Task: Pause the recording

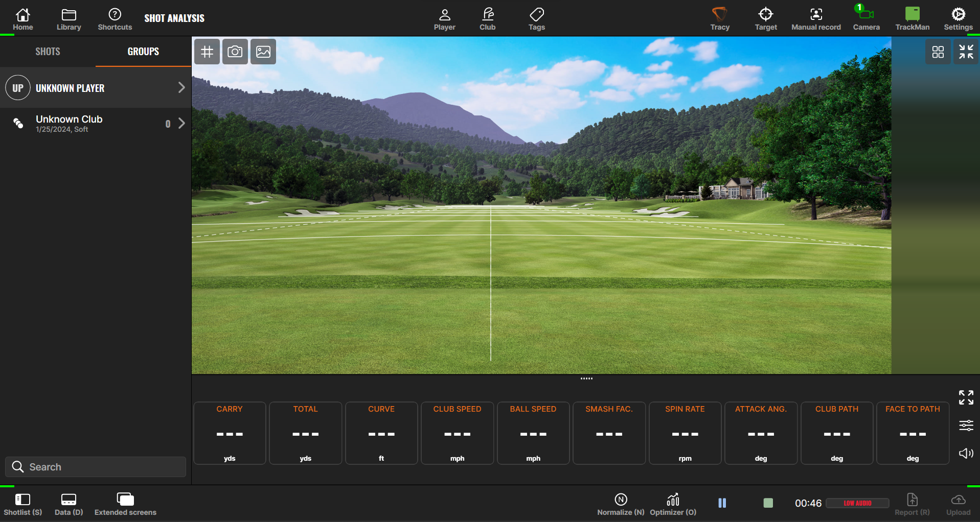Action: [x=722, y=503]
